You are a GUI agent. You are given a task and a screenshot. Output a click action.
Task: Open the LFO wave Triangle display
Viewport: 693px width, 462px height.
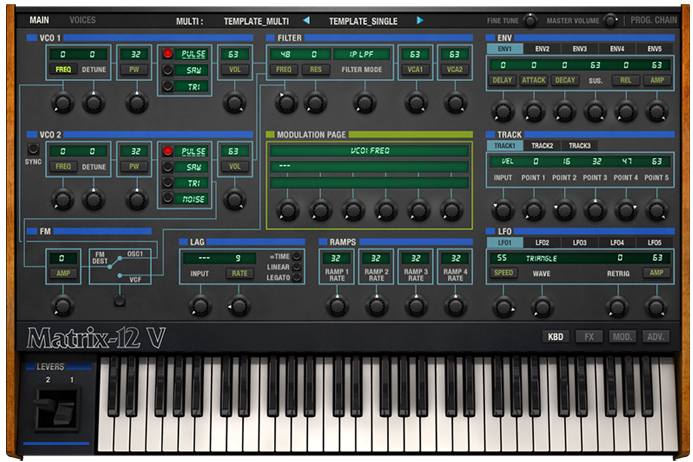541,258
